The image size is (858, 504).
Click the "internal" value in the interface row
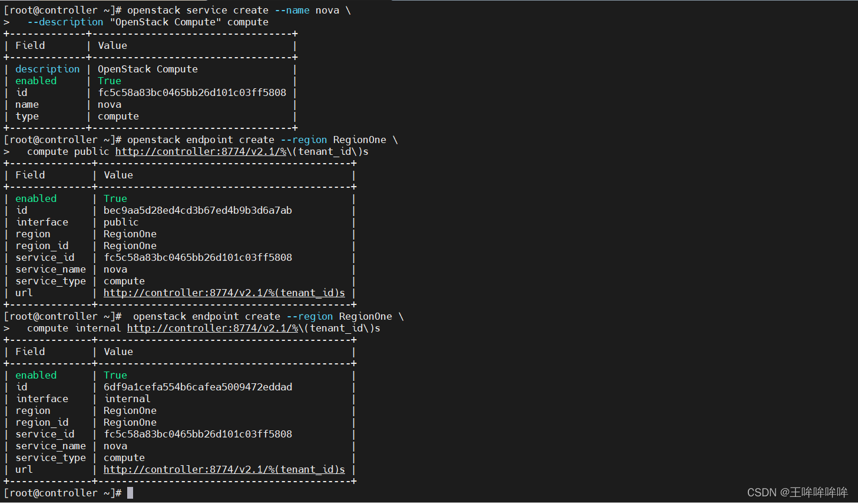tap(127, 399)
